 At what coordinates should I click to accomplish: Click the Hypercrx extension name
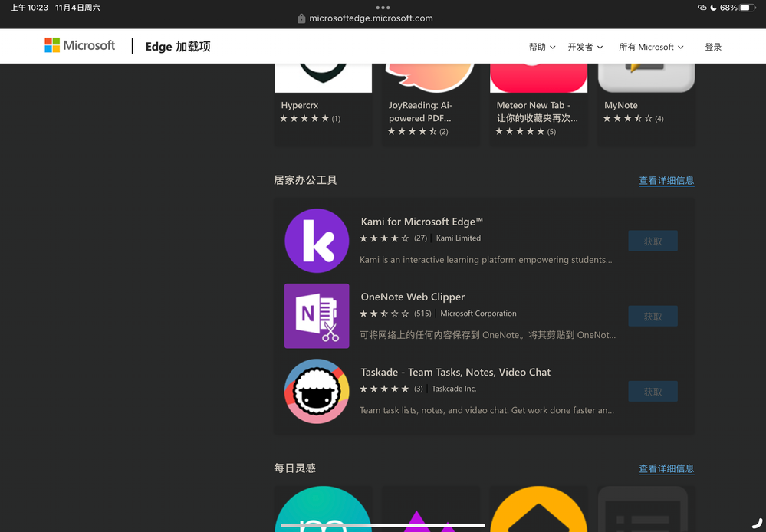(x=300, y=105)
